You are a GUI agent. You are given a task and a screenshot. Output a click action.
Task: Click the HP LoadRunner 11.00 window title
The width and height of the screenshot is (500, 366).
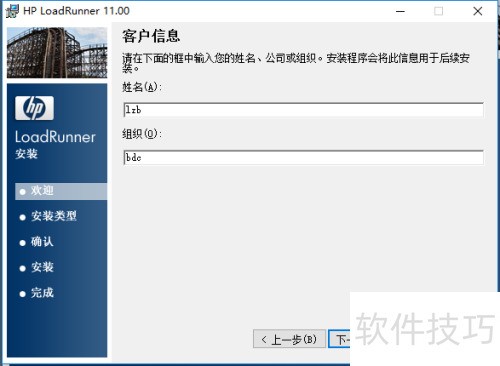(76, 11)
